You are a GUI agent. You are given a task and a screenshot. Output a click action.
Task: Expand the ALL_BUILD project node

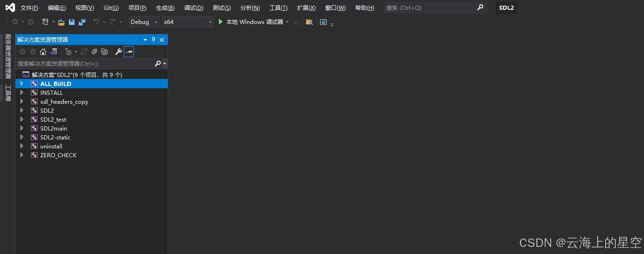tap(22, 84)
